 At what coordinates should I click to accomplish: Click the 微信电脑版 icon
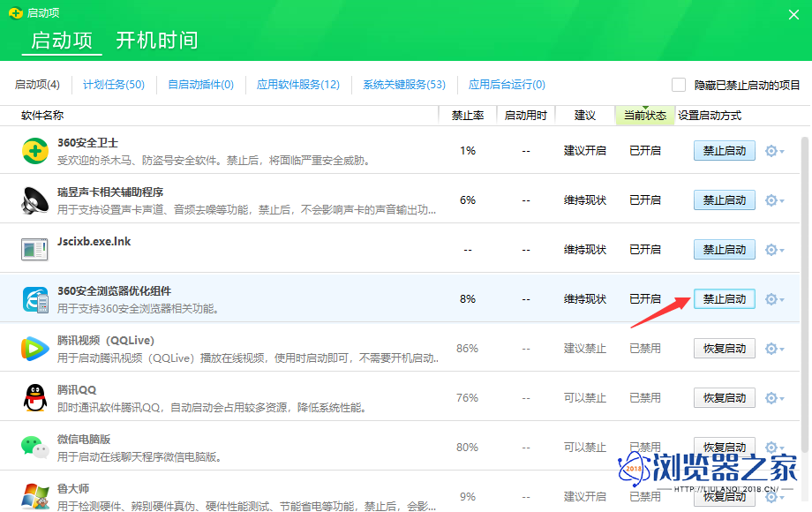[35, 447]
